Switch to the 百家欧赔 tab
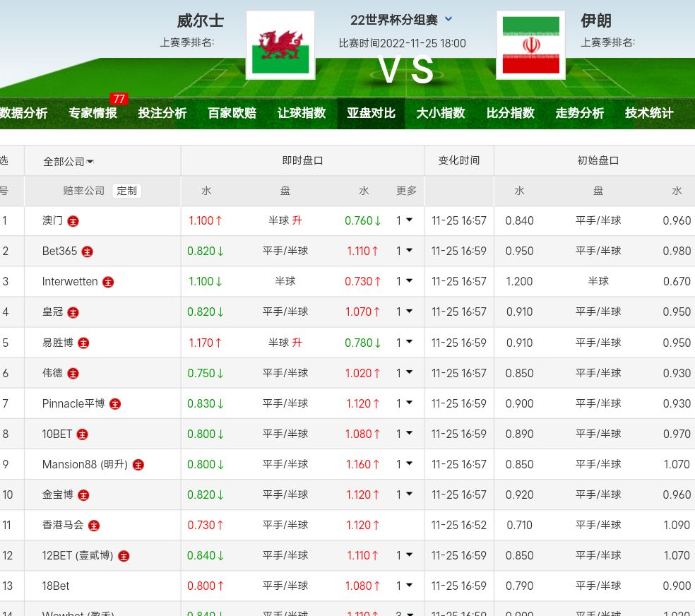The width and height of the screenshot is (695, 616). pos(232,113)
